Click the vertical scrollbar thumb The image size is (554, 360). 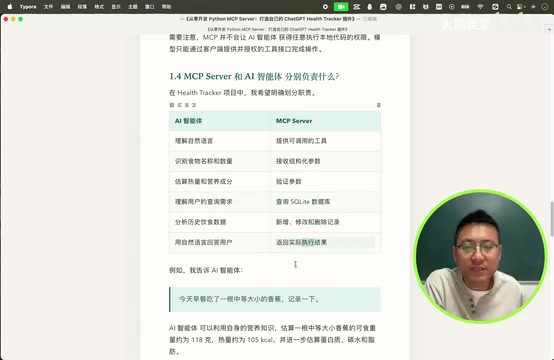click(552, 218)
